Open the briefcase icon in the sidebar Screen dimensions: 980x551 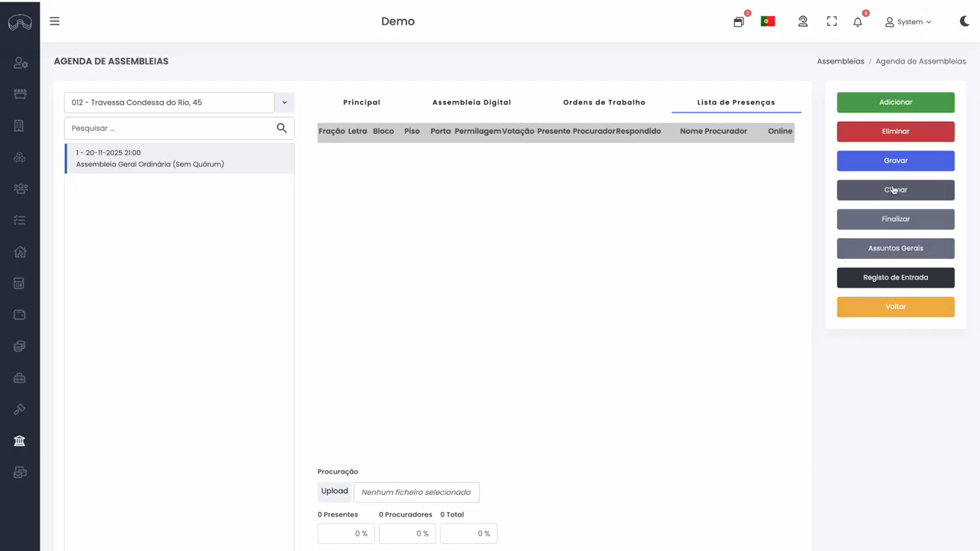point(20,377)
